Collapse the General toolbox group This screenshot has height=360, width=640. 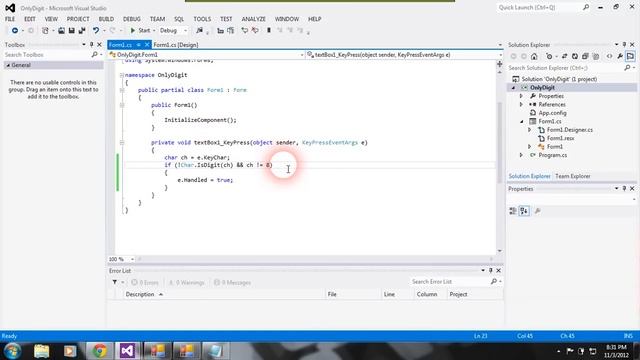point(8,65)
